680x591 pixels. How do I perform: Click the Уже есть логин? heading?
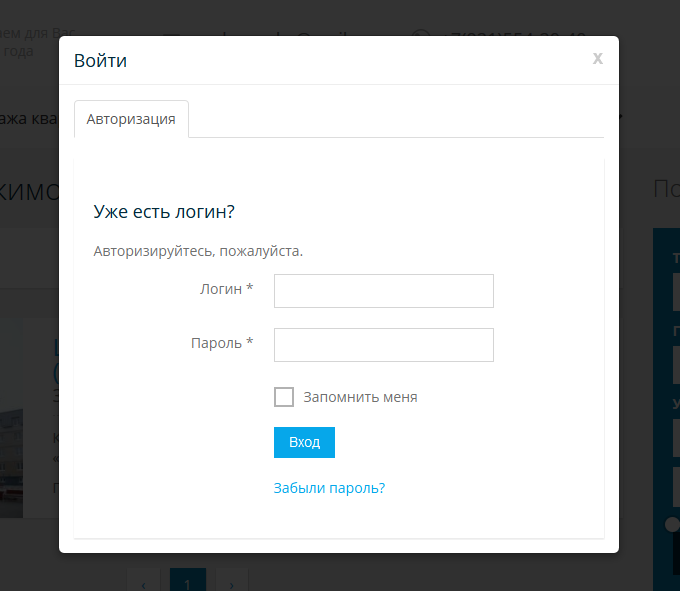click(164, 212)
